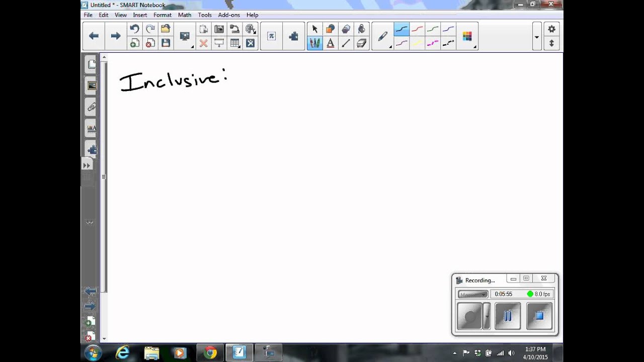Open the pen type selector
Viewport: 644px width, 362px height.
(x=383, y=36)
